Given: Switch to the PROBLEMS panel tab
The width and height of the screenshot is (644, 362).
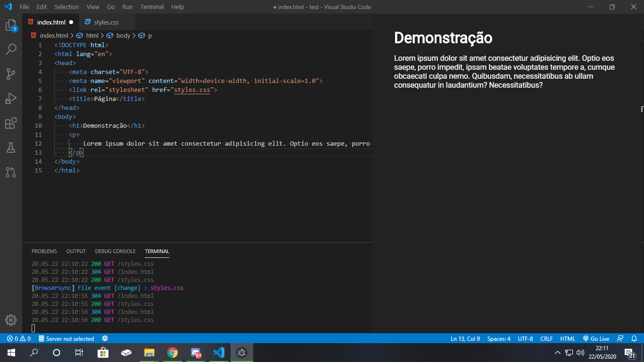Looking at the screenshot, I should pos(44,251).
